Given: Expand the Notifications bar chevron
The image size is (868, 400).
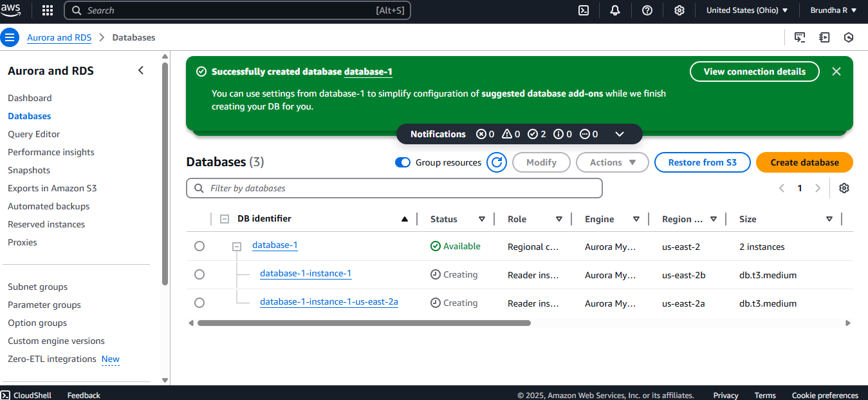Looking at the screenshot, I should tap(620, 134).
